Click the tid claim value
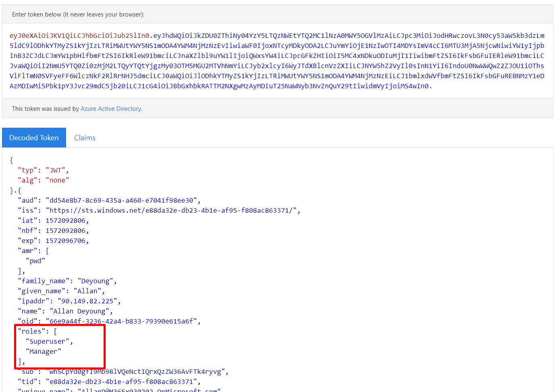This screenshot has height=392, width=554. coord(121,381)
